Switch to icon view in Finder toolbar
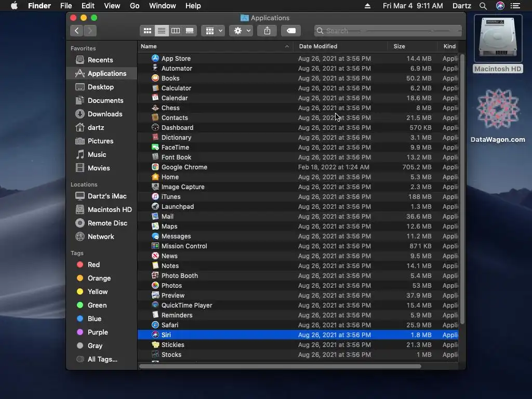The height and width of the screenshot is (399, 532). coord(147,31)
